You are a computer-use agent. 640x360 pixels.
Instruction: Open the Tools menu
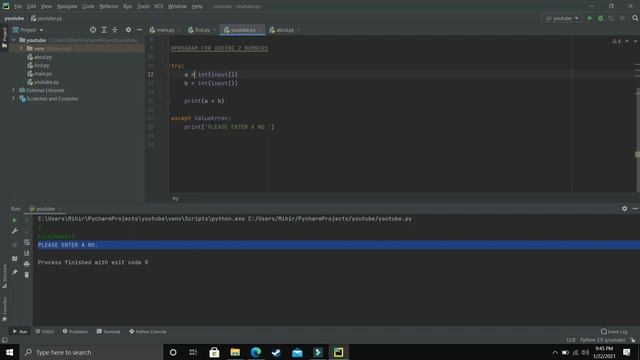(x=143, y=7)
